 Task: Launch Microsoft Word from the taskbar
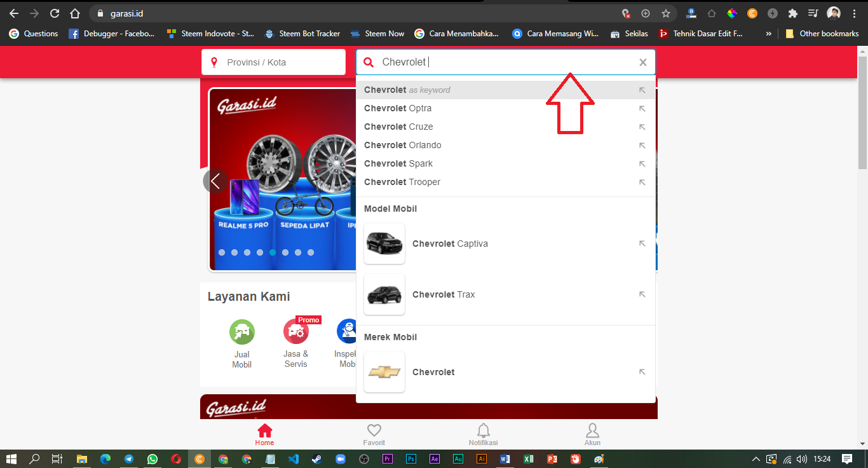(505, 458)
